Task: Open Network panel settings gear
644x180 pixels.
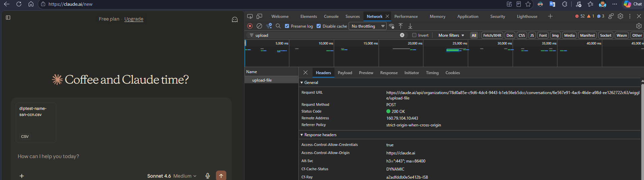Action: pos(639,26)
